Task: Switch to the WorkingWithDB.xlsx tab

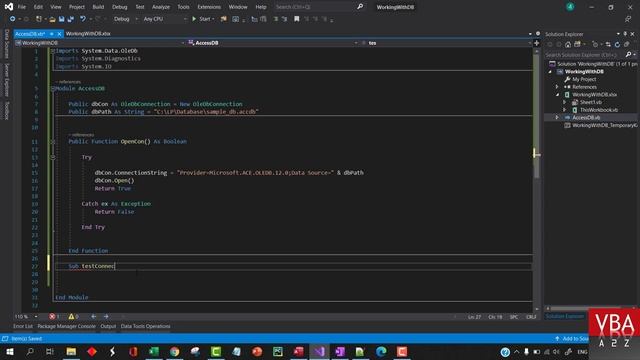Action: coord(88,33)
